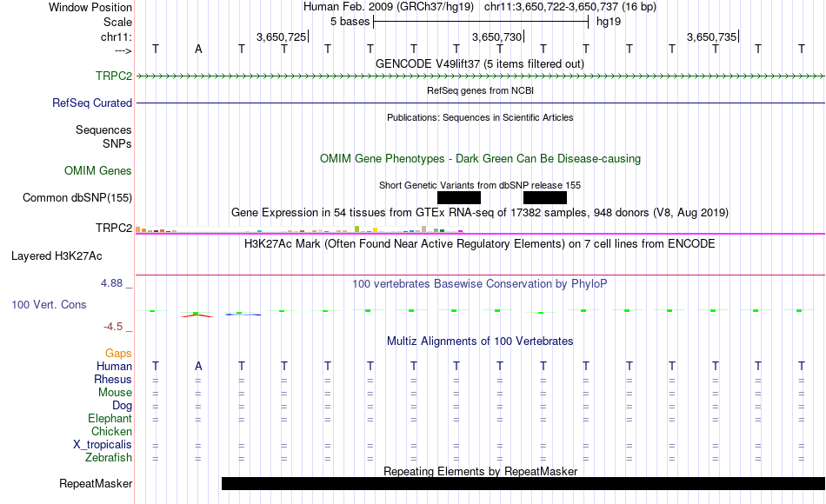Viewport: 826px width, 504px height.
Task: Click the Rhesus species row label
Action: coord(113,379)
